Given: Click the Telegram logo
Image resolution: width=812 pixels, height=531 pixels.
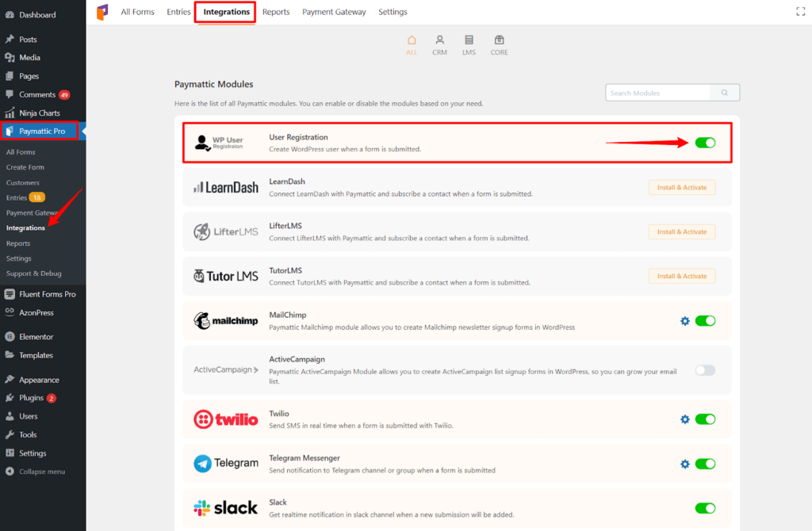Looking at the screenshot, I should point(226,463).
